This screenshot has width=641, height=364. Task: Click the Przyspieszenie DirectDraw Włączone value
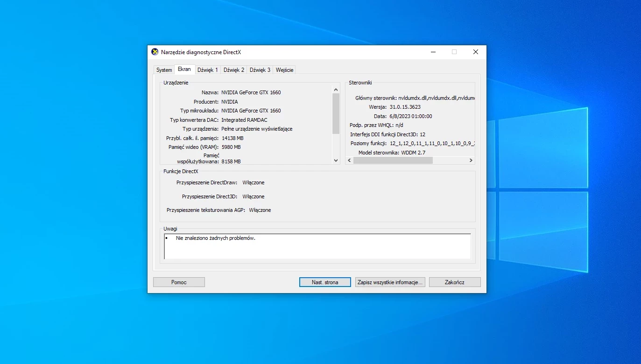click(x=254, y=182)
